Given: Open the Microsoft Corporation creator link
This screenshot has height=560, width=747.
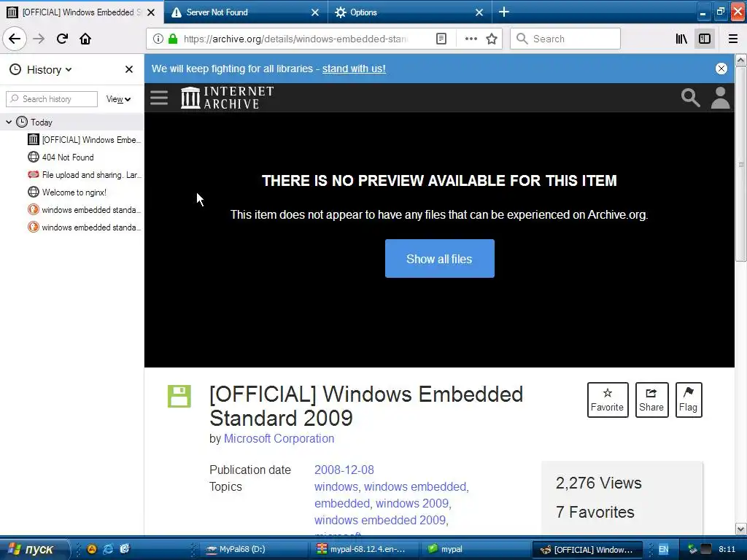Looking at the screenshot, I should pyautogui.click(x=279, y=438).
